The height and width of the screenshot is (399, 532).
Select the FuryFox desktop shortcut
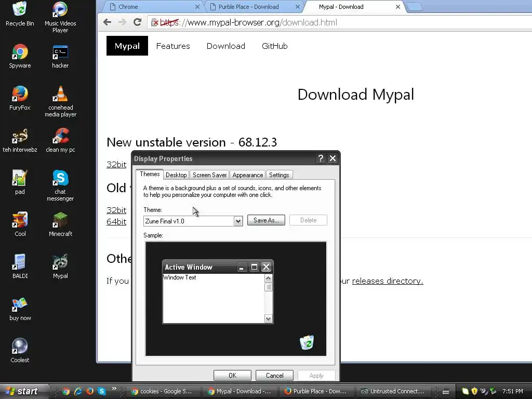point(20,98)
